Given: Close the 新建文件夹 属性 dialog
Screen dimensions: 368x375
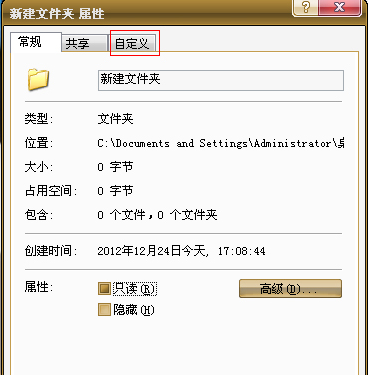Looking at the screenshot, I should [x=340, y=7].
